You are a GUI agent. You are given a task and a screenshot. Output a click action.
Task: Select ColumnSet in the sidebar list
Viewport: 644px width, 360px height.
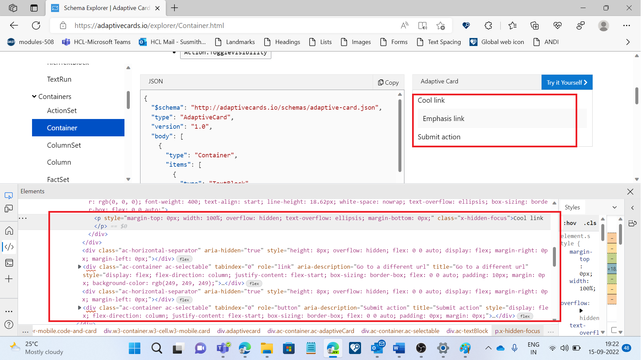point(64,145)
